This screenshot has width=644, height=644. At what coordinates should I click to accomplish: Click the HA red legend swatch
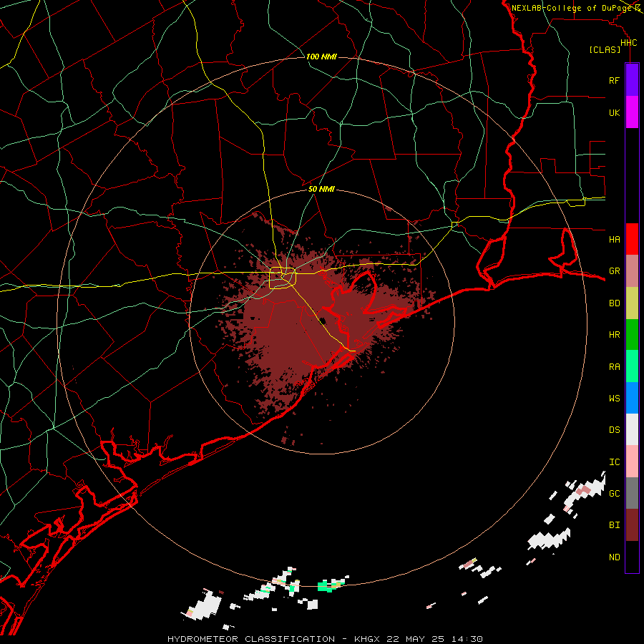pyautogui.click(x=632, y=239)
